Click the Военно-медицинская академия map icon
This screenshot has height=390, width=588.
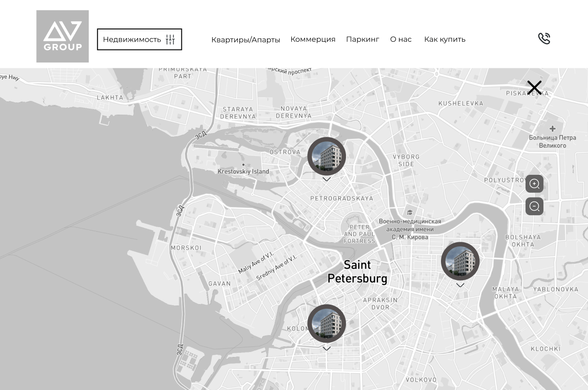click(x=409, y=212)
